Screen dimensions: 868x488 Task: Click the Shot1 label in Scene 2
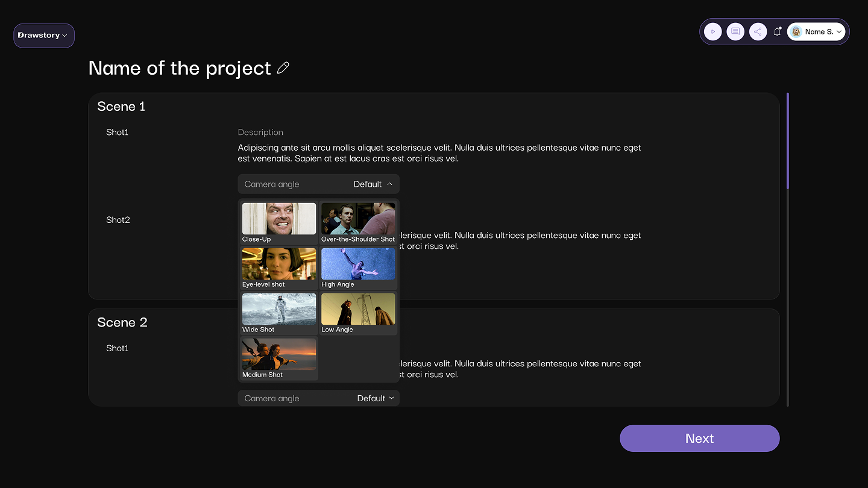tap(118, 348)
